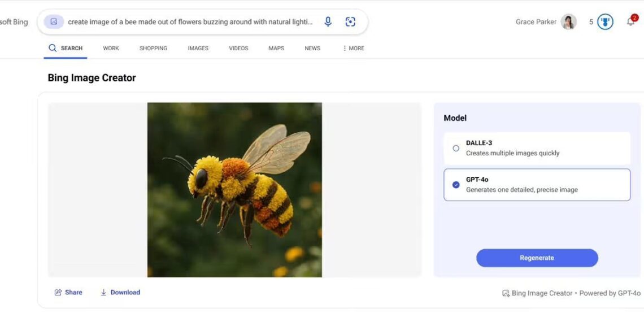Viewport: 644px width, 322px height.
Task: Click the image creator icon in search box
Action: 54,22
